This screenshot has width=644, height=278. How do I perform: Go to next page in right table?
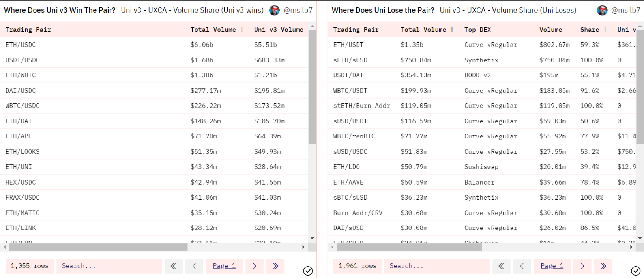click(582, 266)
